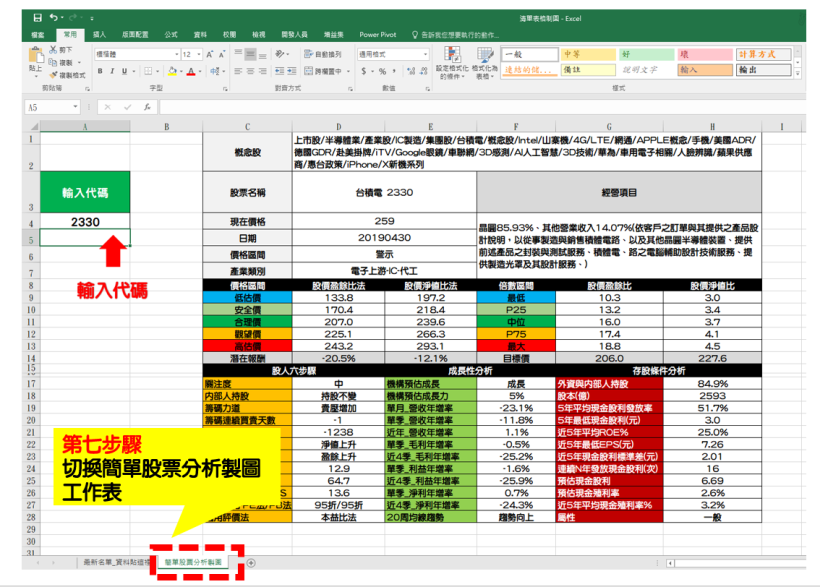
Task: Click the decrease indent icon
Action: tap(280, 71)
